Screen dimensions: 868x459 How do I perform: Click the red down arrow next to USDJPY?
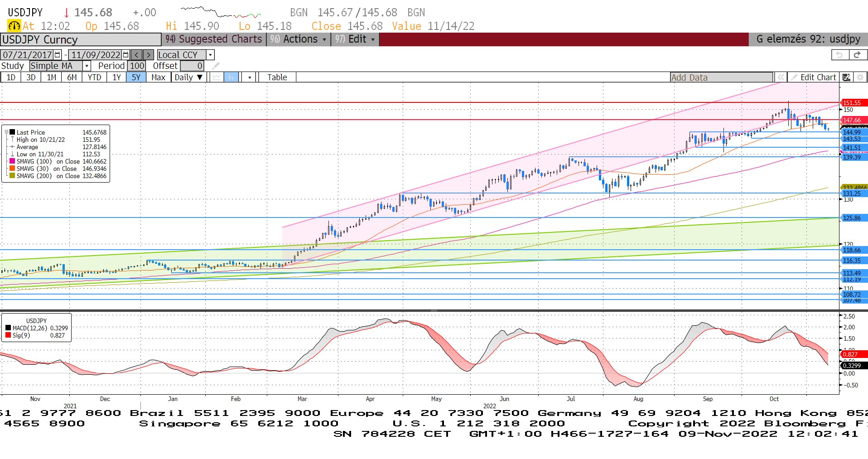tap(66, 13)
